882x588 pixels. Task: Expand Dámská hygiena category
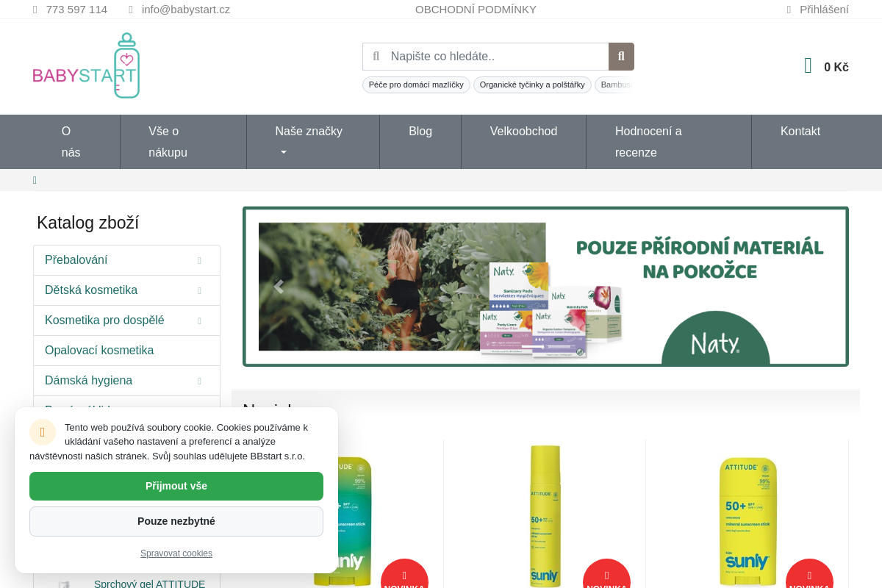tap(199, 381)
